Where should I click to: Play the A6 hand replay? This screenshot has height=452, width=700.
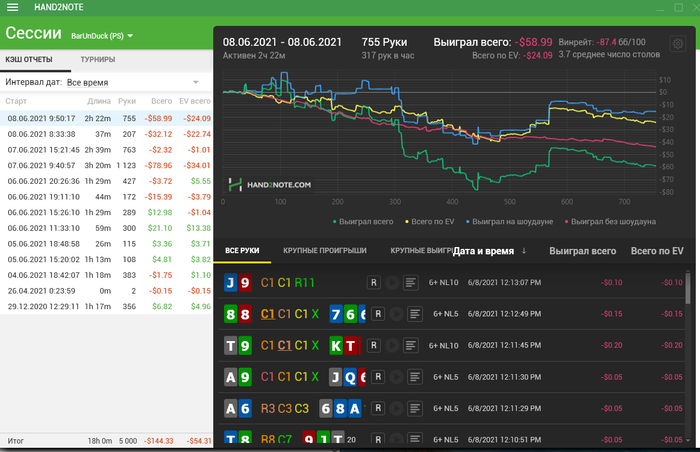(396, 408)
